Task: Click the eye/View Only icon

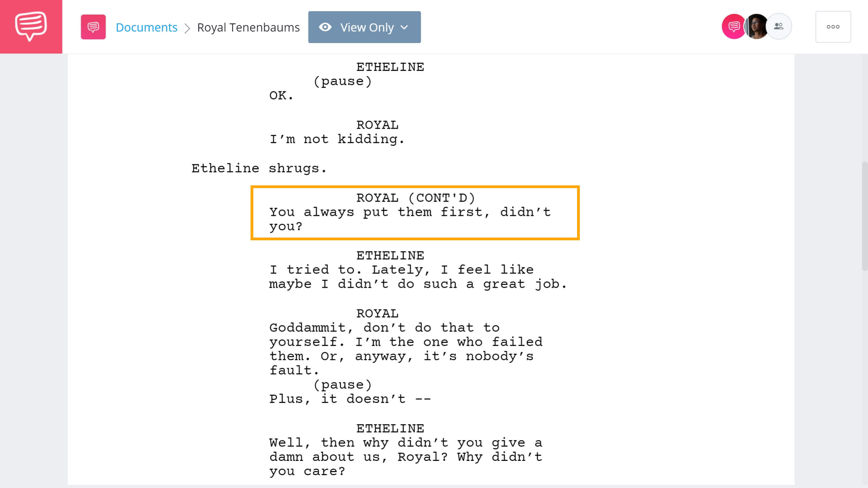Action: coord(325,27)
